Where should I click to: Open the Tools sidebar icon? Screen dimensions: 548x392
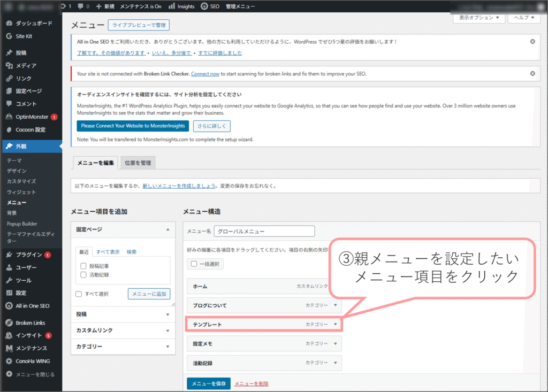[x=9, y=280]
